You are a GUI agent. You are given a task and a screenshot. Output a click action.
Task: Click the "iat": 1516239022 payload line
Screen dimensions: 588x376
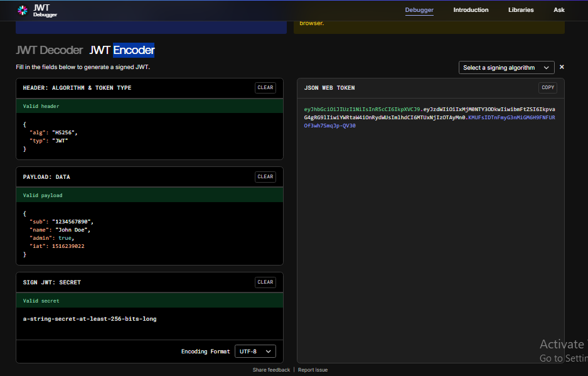point(57,247)
